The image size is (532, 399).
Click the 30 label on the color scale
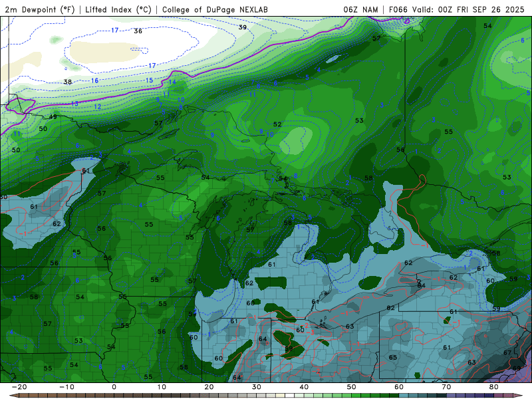pyautogui.click(x=257, y=387)
